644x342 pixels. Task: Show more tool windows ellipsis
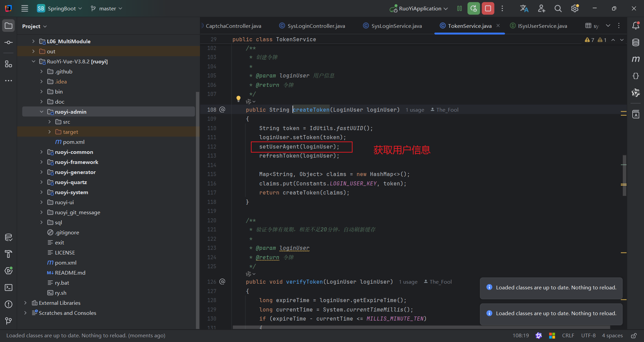(x=9, y=81)
